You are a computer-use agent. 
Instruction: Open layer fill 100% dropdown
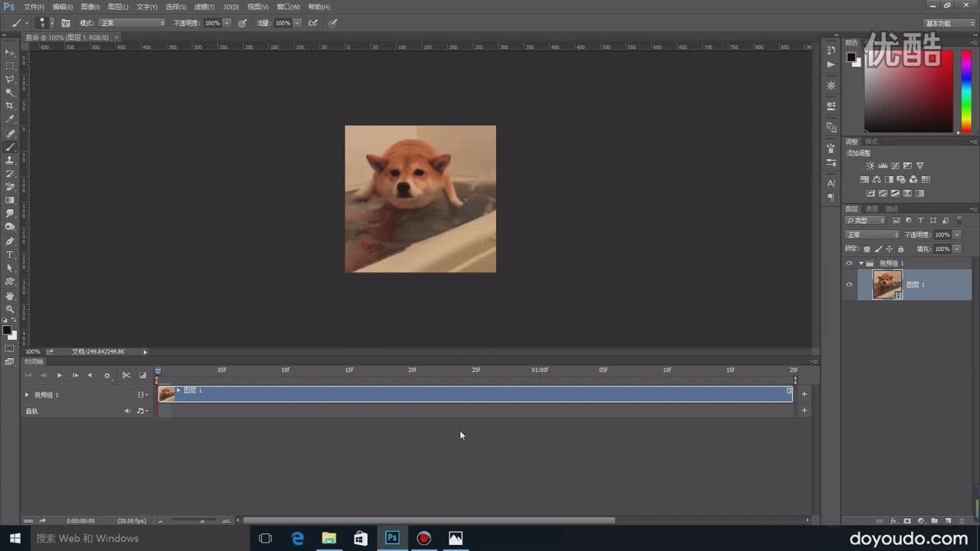958,249
